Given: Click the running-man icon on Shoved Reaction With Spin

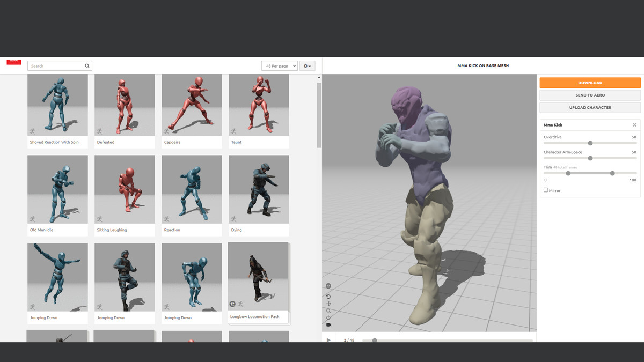Looking at the screenshot, I should tap(32, 131).
